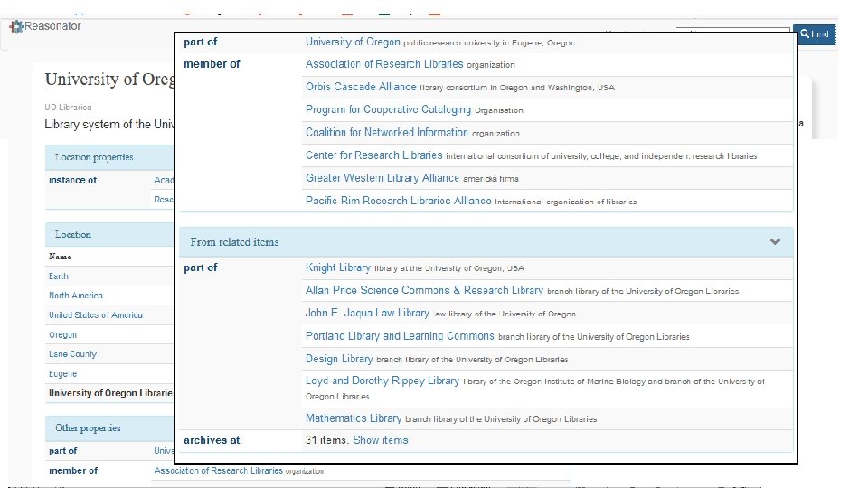Image resolution: width=868 pixels, height=488 pixels.
Task: Open Association of Research Libraries in overlay
Action: coord(384,64)
